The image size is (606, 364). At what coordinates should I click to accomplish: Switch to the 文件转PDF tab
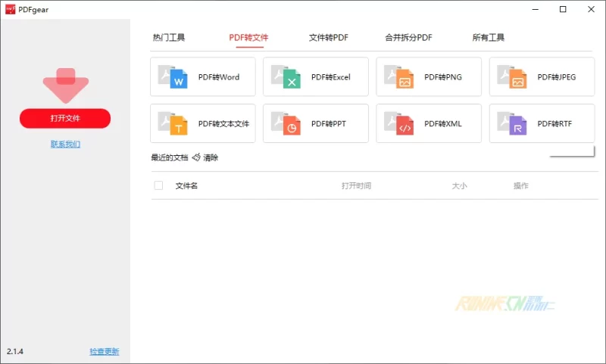(329, 38)
